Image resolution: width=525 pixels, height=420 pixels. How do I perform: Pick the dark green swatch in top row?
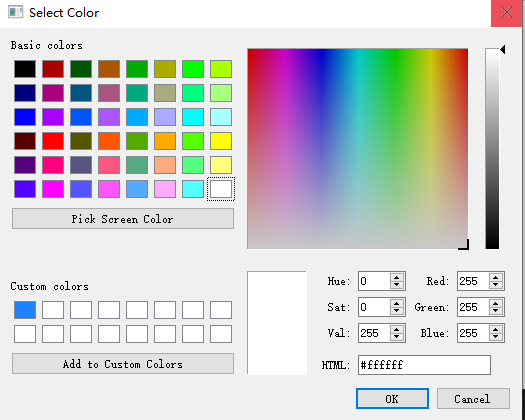click(x=81, y=69)
